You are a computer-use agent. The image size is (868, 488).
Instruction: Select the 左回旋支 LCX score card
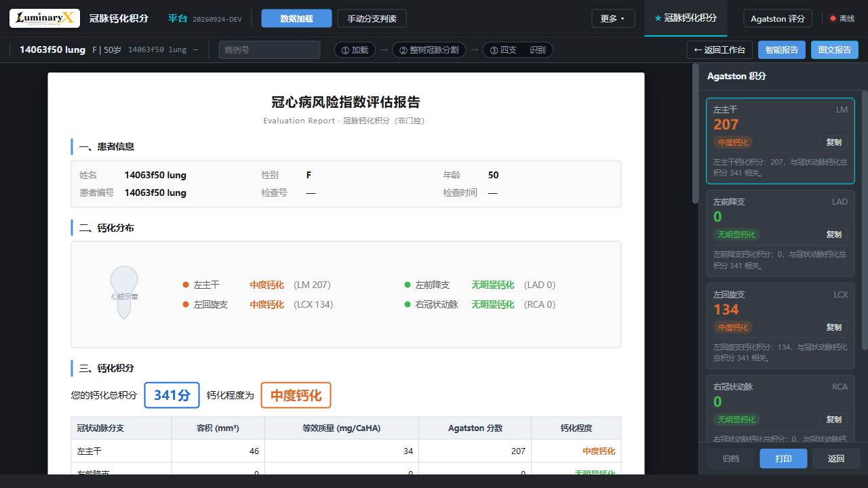coord(781,326)
